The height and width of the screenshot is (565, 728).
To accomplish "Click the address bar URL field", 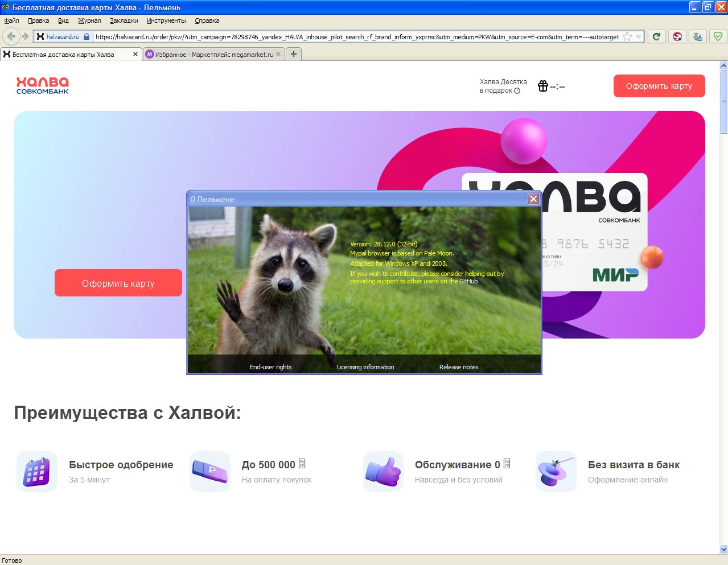I will click(357, 36).
